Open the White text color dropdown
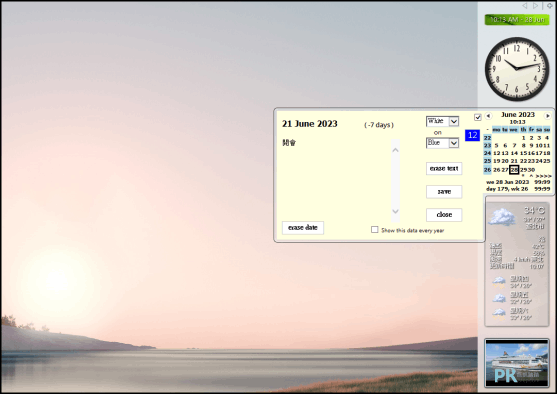Screen dimensions: 557x394 point(443,121)
